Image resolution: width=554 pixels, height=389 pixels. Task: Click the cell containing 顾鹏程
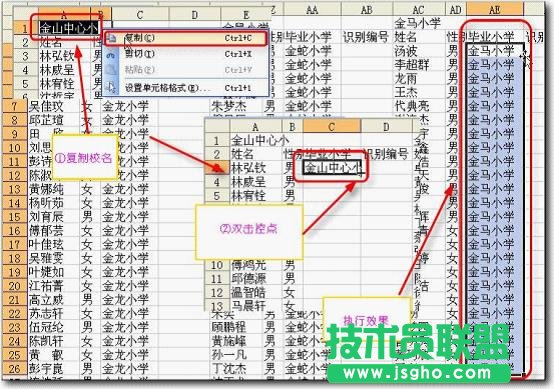point(237,327)
